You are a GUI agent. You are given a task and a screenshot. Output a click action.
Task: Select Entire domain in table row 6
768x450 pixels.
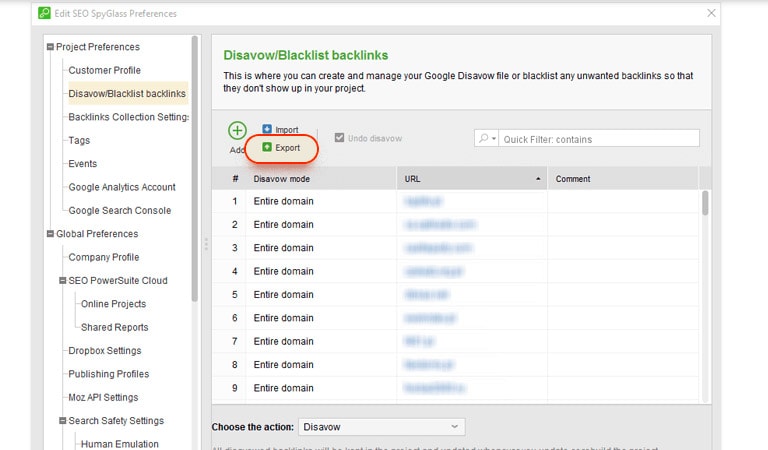click(x=283, y=318)
